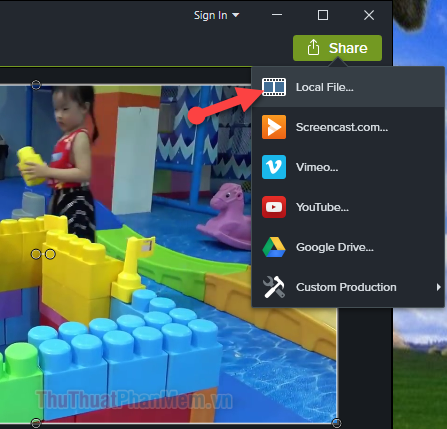Pick the Vimeo... sharing option
Image resolution: width=447 pixels, height=429 pixels.
tap(348, 167)
